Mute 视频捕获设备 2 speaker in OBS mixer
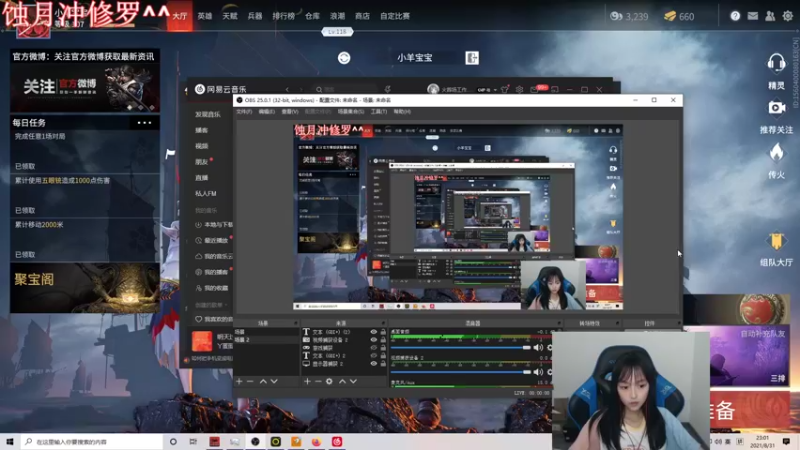 pyautogui.click(x=538, y=372)
